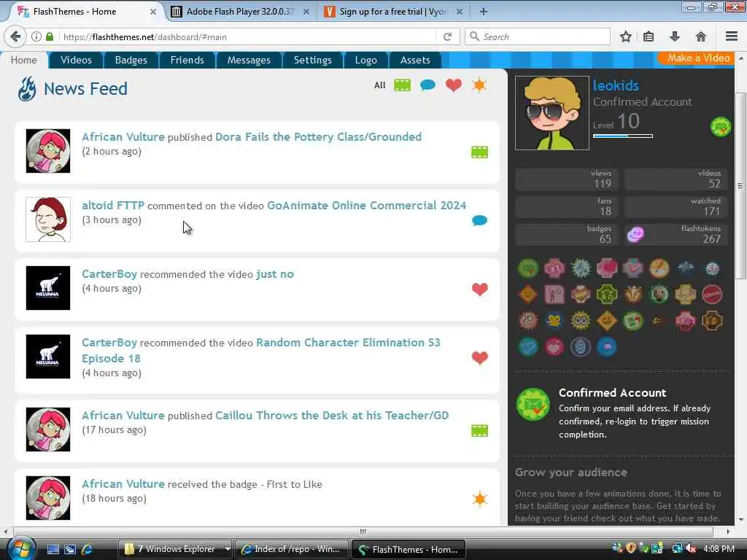Open Windows Explorer taskbar group
This screenshot has width=747, height=560.
[171, 549]
